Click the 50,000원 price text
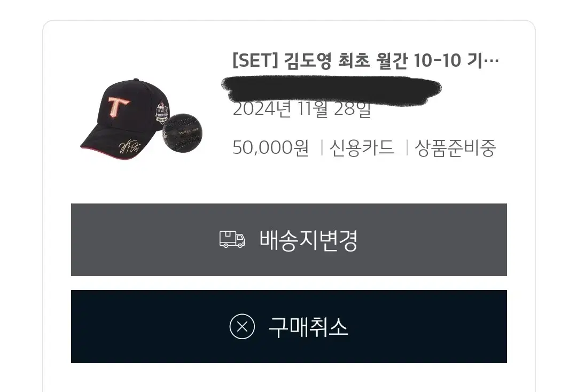Viewport: 577px width, 392px height. [270, 148]
